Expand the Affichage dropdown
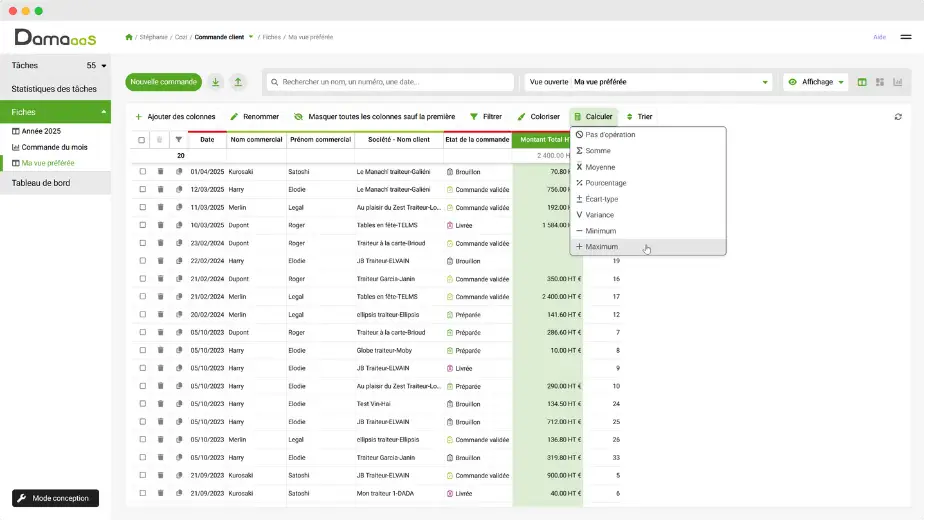The image size is (925, 520). tap(816, 82)
